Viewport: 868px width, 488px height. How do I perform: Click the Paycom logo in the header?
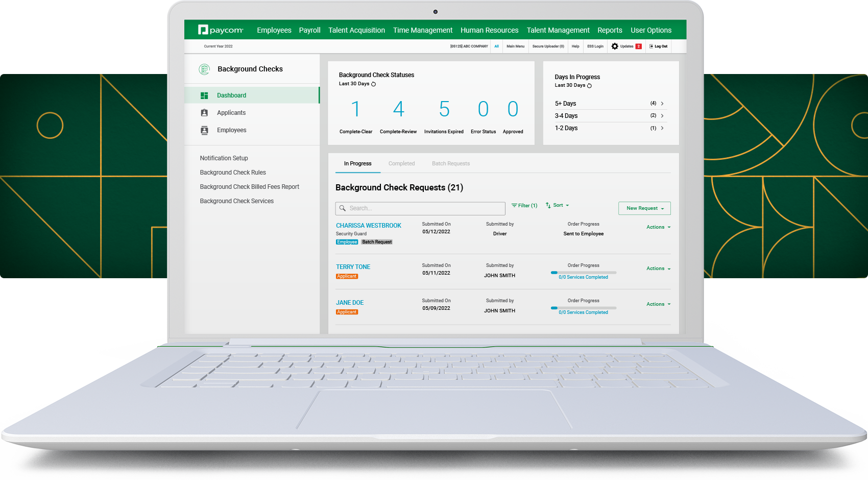221,30
